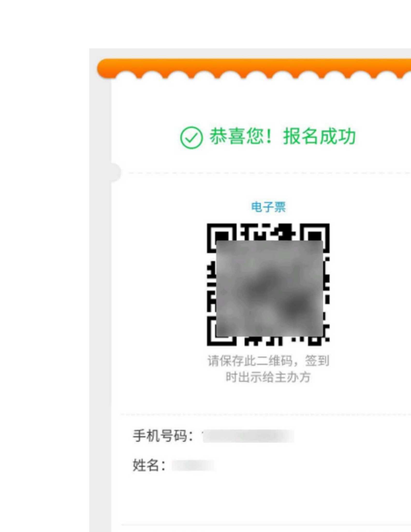The height and width of the screenshot is (532, 411).
Task: Open the blue 电子票 link
Action: 268,207
